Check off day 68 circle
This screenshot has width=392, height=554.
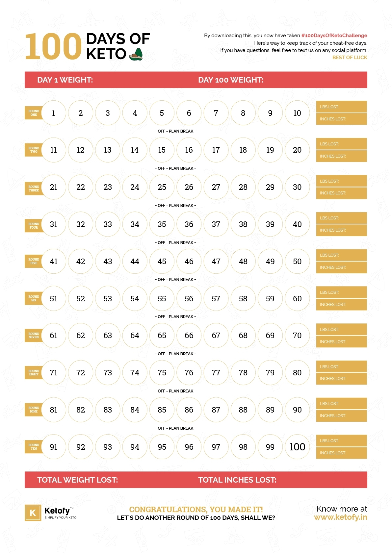pos(243,336)
